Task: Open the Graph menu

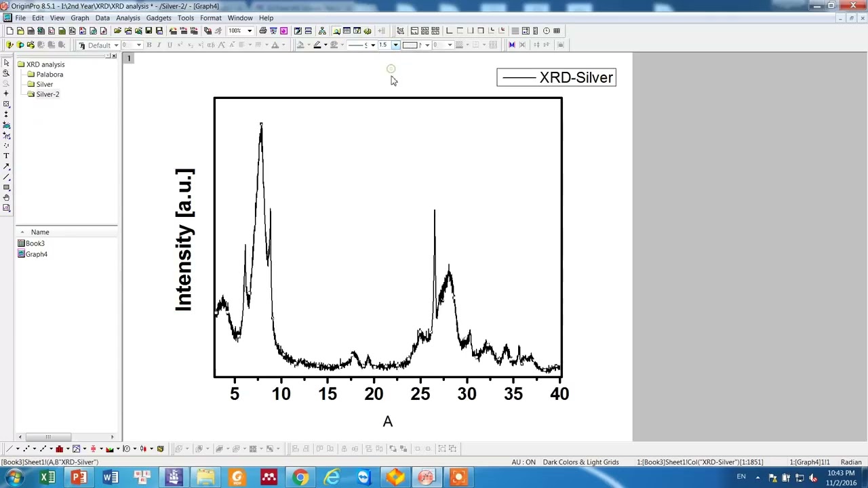Action: pyautogui.click(x=80, y=18)
